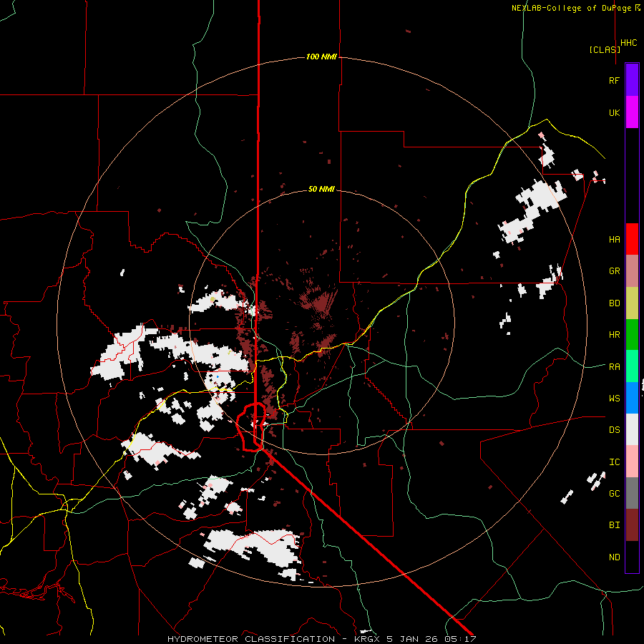Select the IC pink legend swatch
644x644 pixels.
632,462
